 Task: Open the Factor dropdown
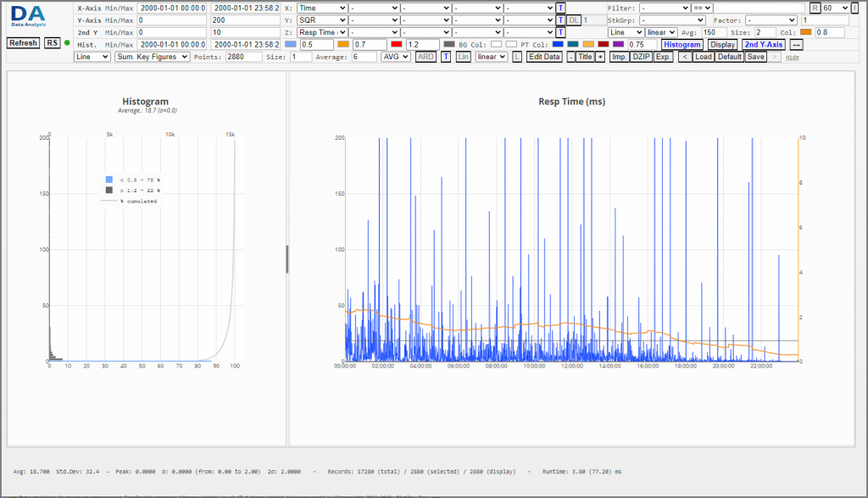[771, 20]
